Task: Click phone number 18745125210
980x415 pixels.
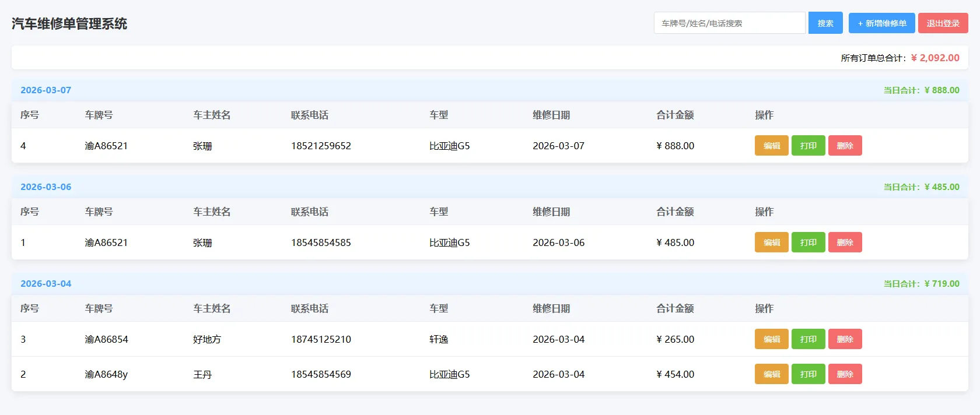Action: tap(321, 339)
